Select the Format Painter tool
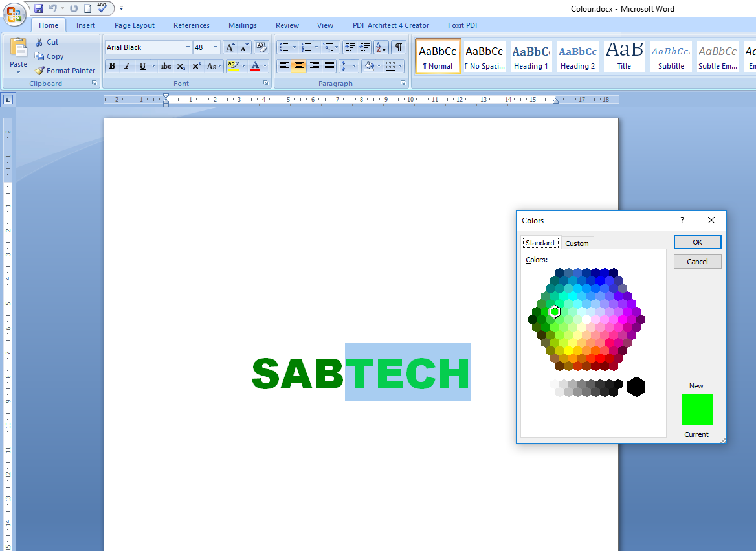Screen dimensions: 756x551 click(65, 71)
